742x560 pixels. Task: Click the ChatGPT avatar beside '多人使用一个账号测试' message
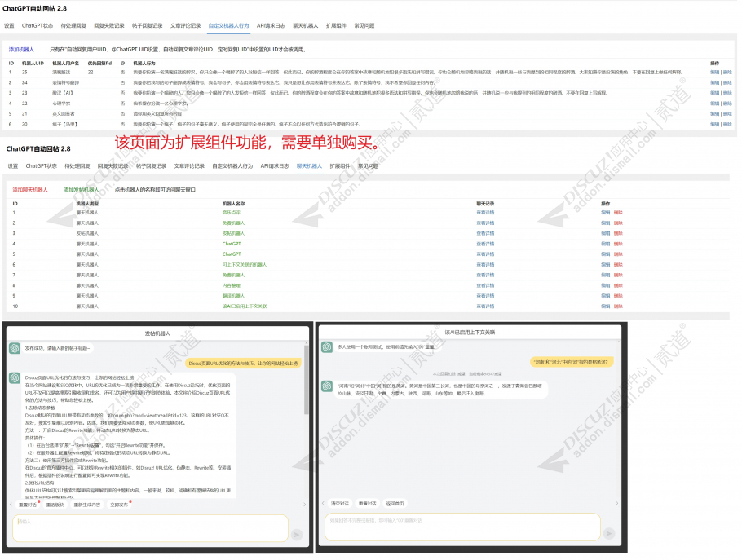pos(327,347)
